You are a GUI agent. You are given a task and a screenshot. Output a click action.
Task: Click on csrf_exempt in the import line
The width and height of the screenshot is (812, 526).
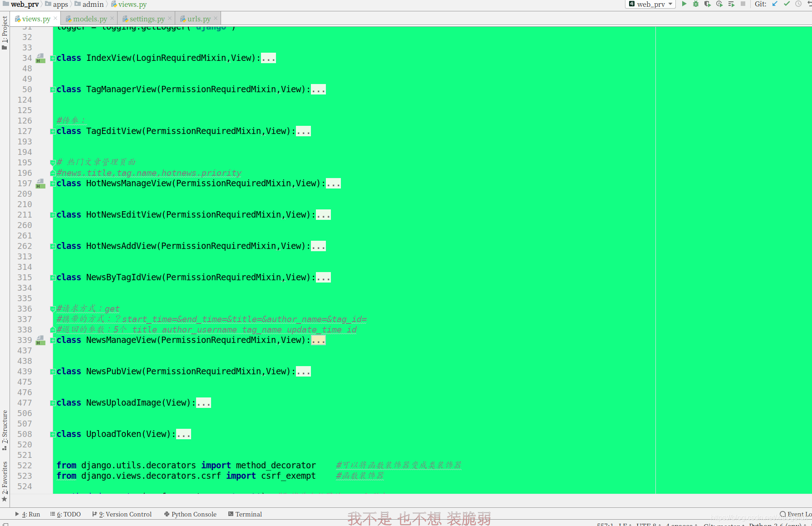[x=288, y=476]
